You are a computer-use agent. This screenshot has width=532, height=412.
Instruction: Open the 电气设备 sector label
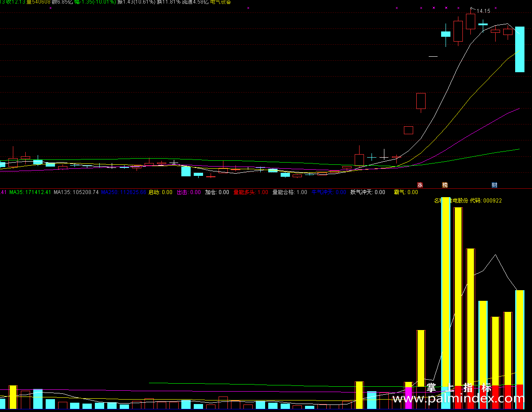click(220, 2)
